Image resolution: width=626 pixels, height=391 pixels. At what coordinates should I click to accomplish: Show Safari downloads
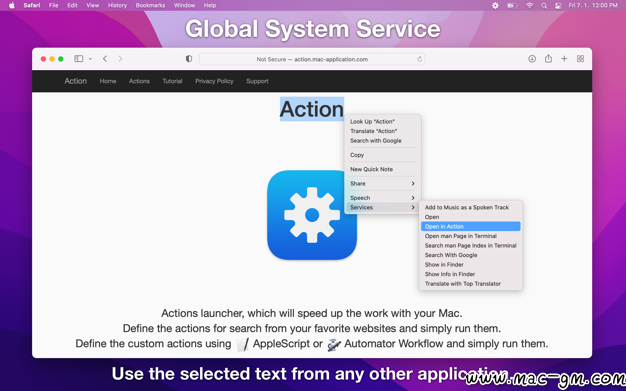[532, 59]
